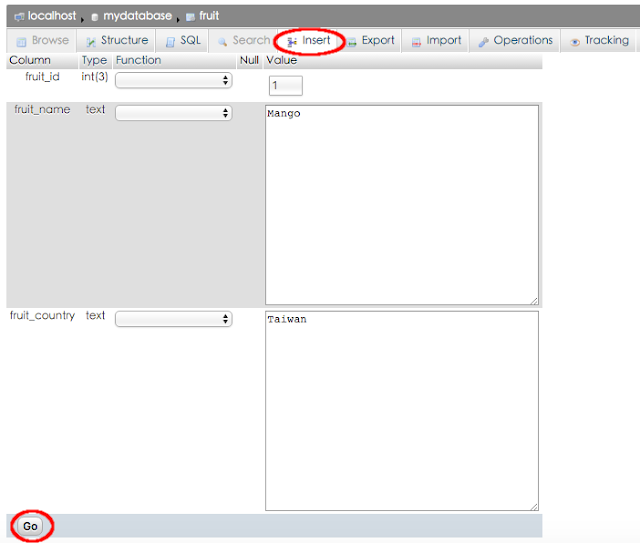The width and height of the screenshot is (640, 543).
Task: Click the fruit_id column name
Action: tap(42, 77)
